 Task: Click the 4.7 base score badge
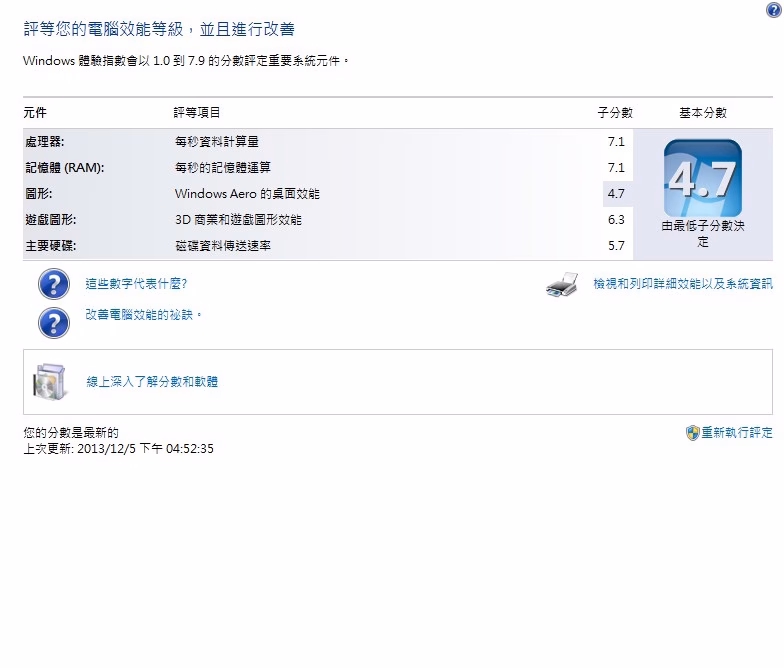point(702,178)
